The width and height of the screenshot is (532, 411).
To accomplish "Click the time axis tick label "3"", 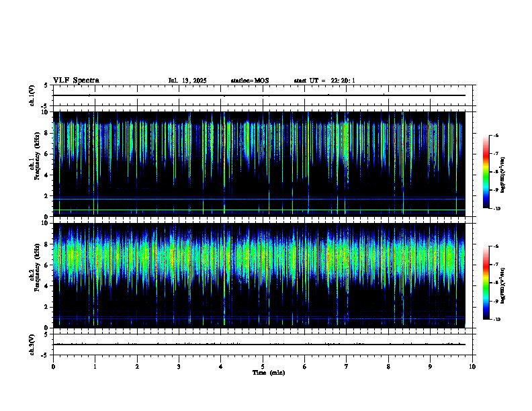I will click(179, 367).
